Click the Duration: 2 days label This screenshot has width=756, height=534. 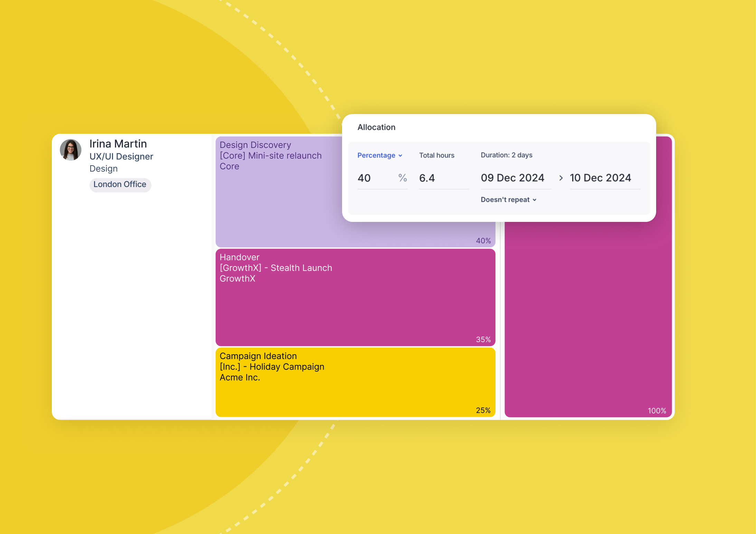click(506, 155)
